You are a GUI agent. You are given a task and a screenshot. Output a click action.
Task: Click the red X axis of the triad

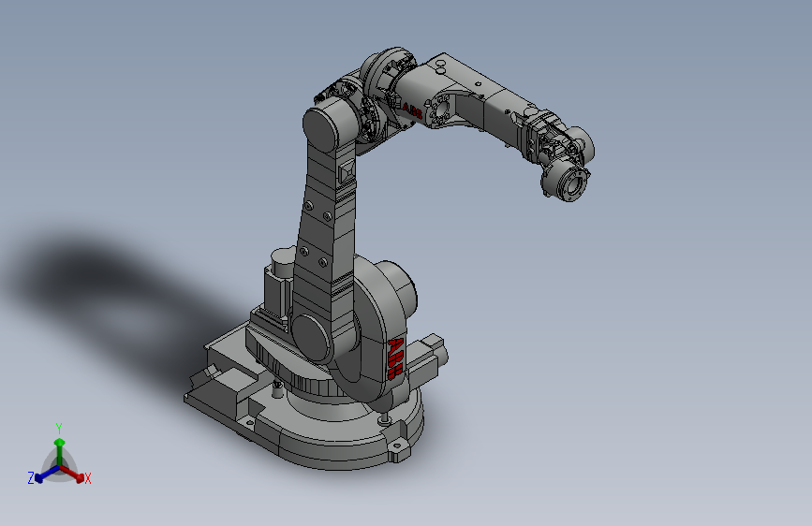tap(72, 474)
